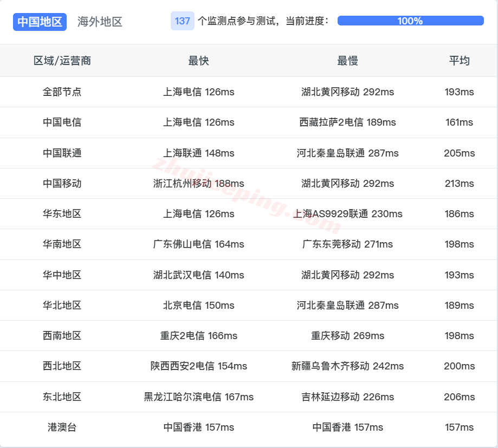Click the 最慢 column header
The image size is (498, 448).
347,61
